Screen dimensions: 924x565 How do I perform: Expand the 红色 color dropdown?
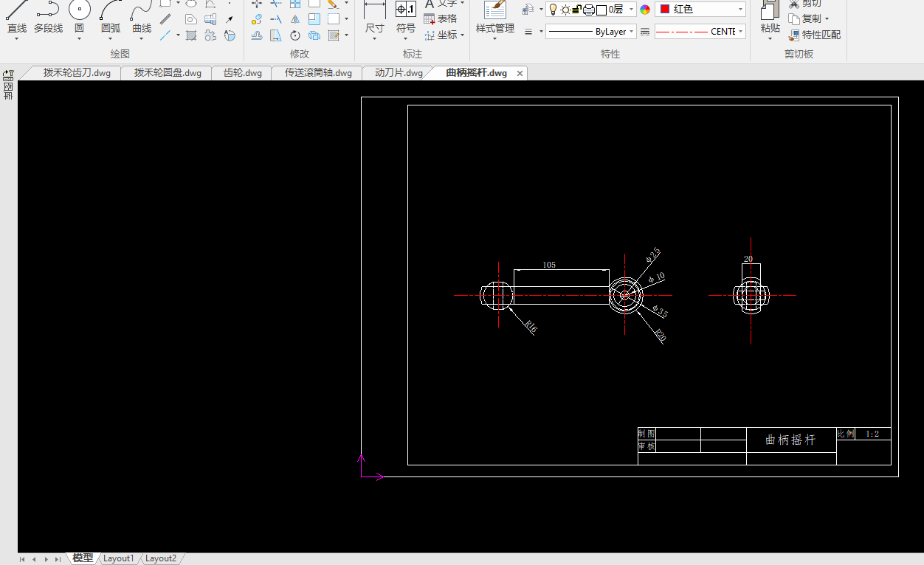pyautogui.click(x=740, y=10)
